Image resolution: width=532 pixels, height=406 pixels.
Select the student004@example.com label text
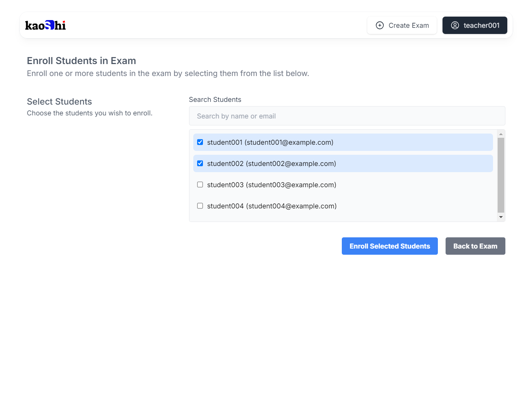coord(272,206)
